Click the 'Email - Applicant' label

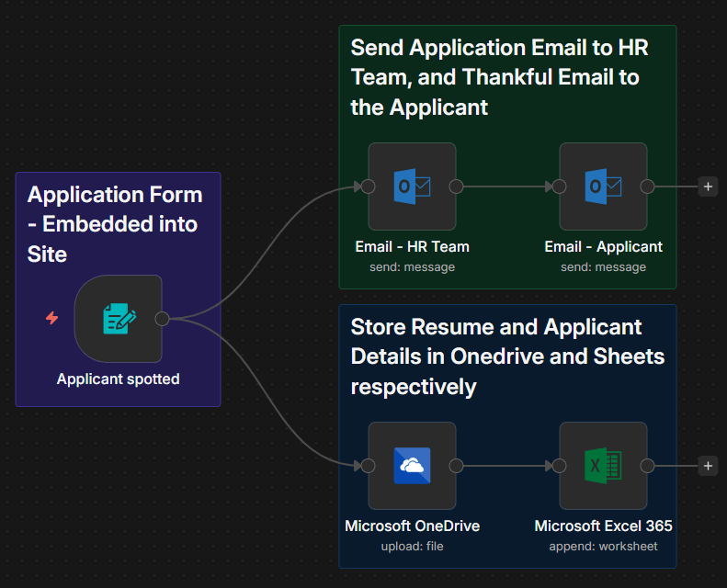pyautogui.click(x=603, y=246)
